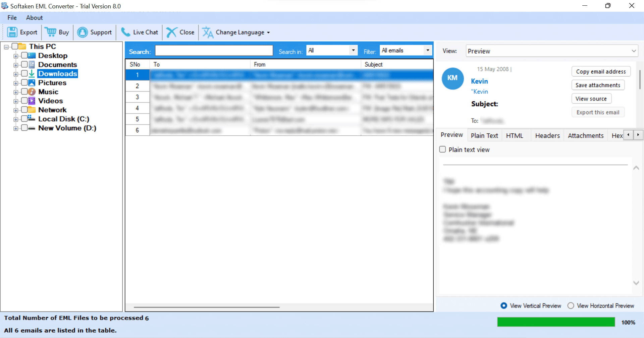The height and width of the screenshot is (338, 644).
Task: Open the Filter All emails dropdown
Action: click(x=406, y=50)
